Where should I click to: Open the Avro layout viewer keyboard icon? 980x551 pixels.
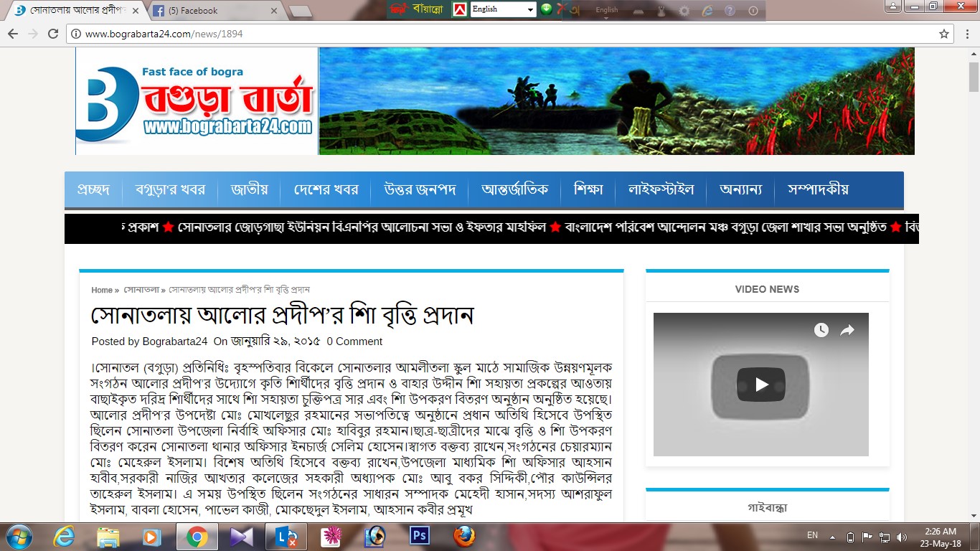[639, 11]
